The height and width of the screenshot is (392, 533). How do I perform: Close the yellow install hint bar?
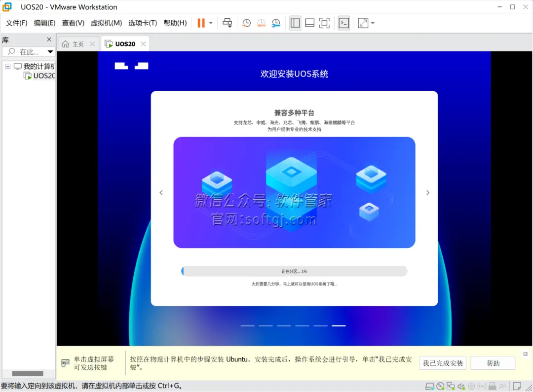525,354
